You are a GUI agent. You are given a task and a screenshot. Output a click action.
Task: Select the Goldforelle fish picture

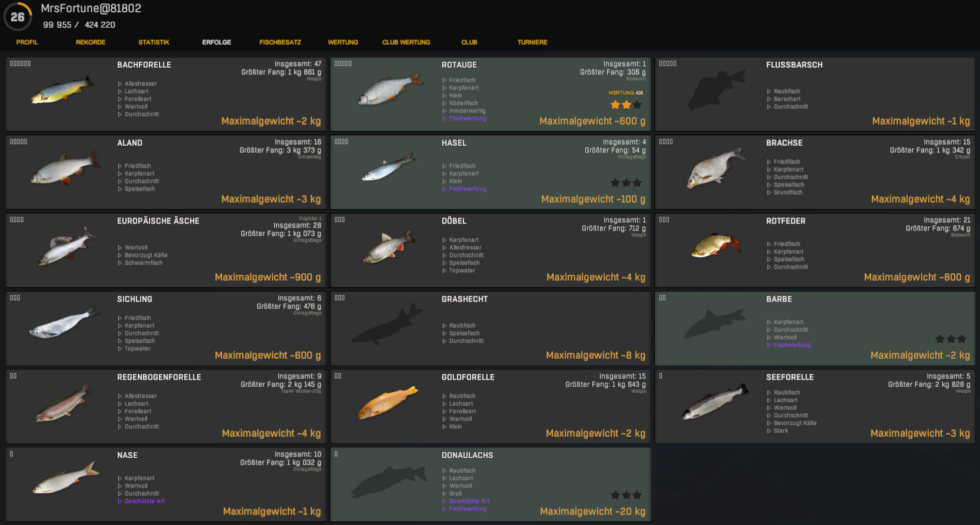[388, 403]
